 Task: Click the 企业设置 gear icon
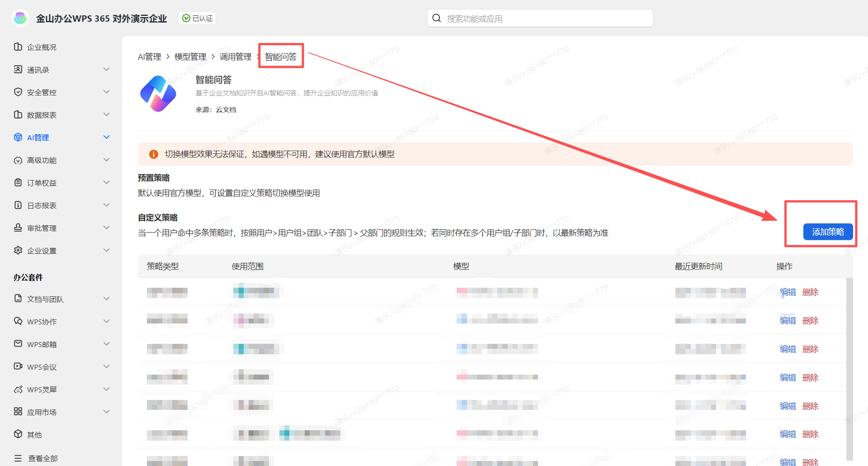[x=18, y=250]
